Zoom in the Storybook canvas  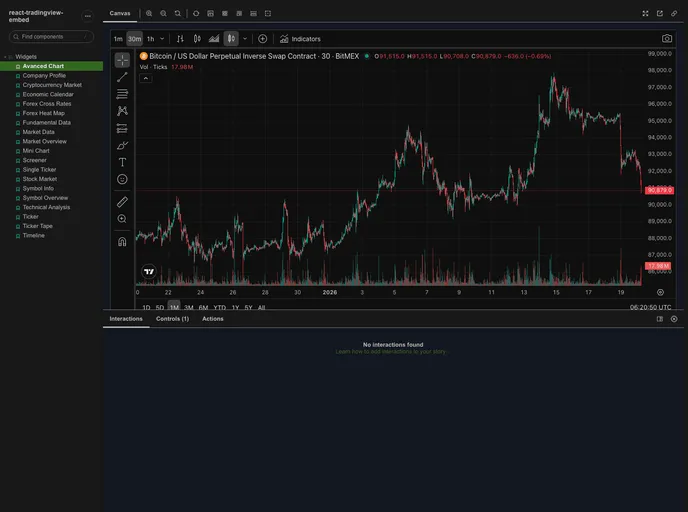[149, 14]
